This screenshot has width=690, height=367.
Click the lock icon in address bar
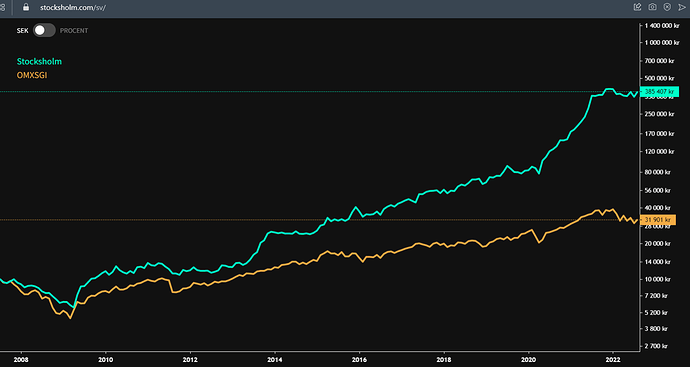(x=26, y=7)
